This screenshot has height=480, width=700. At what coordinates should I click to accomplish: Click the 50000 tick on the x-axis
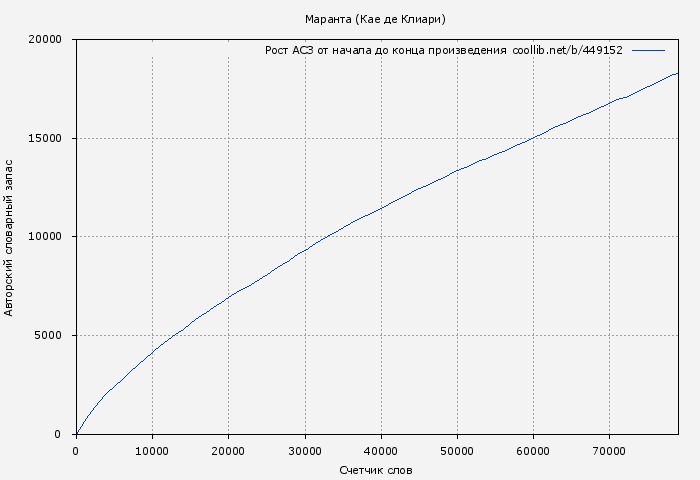pos(457,451)
